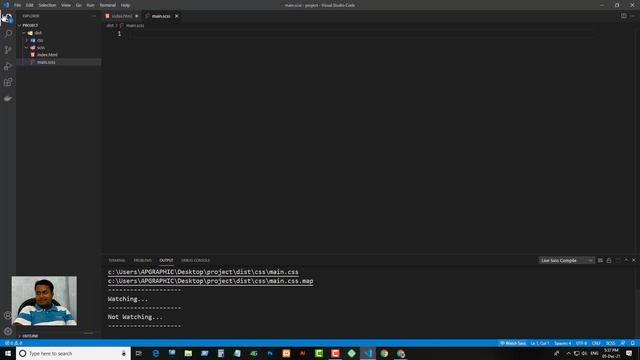Click the taskbar search box
Viewport: 640px width, 360px height.
(73, 353)
